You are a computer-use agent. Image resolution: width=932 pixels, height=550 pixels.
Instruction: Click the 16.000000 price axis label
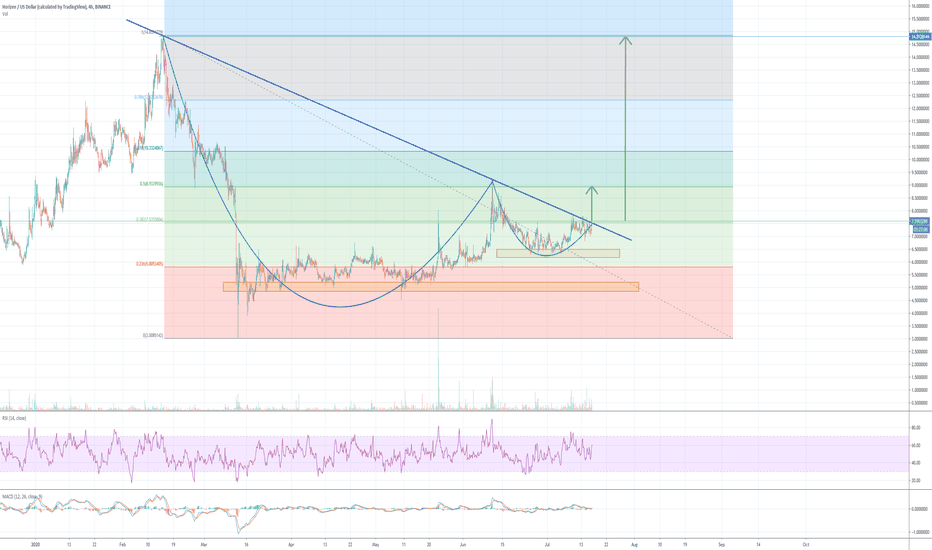920,6
